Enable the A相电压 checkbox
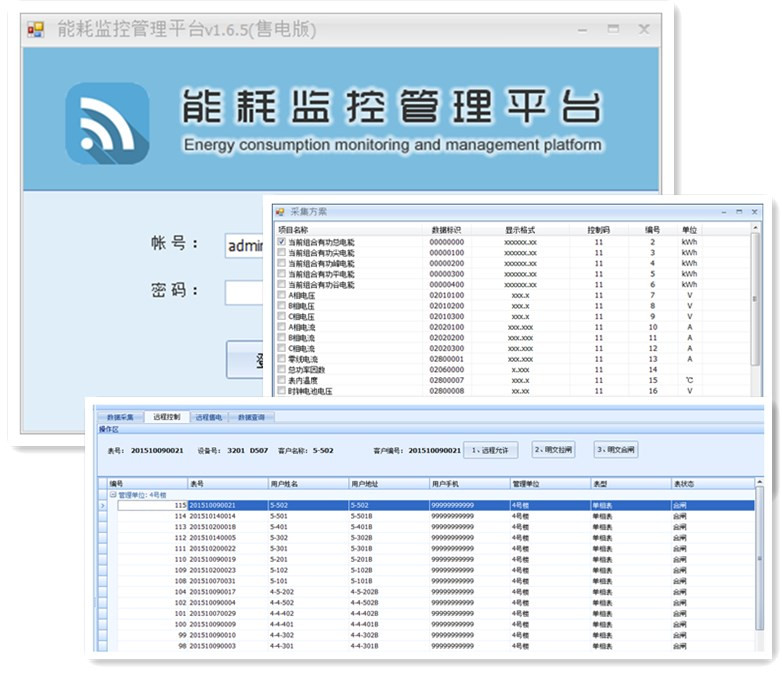Viewport: 782px width, 680px height. [x=282, y=295]
